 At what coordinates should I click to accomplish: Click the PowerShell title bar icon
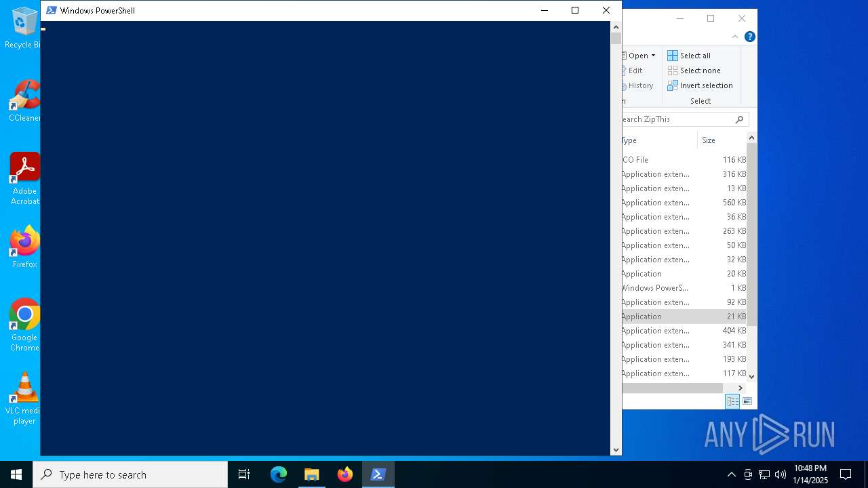(x=51, y=10)
